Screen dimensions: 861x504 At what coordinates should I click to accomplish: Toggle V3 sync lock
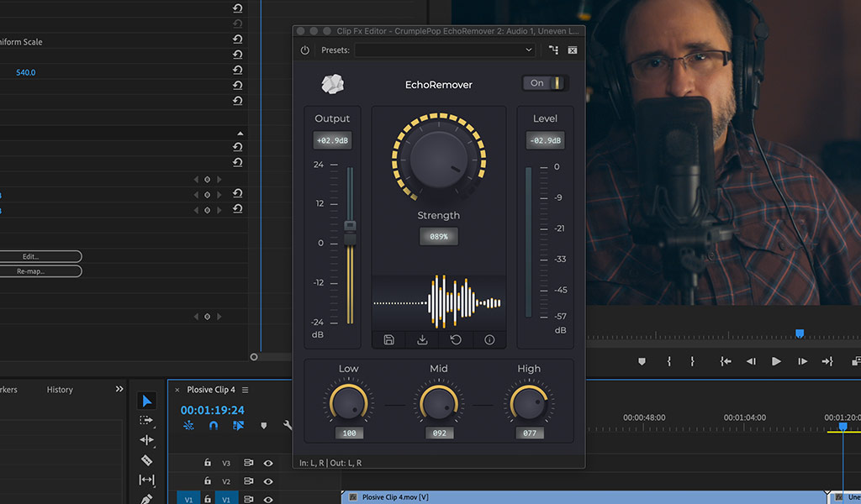click(x=248, y=463)
